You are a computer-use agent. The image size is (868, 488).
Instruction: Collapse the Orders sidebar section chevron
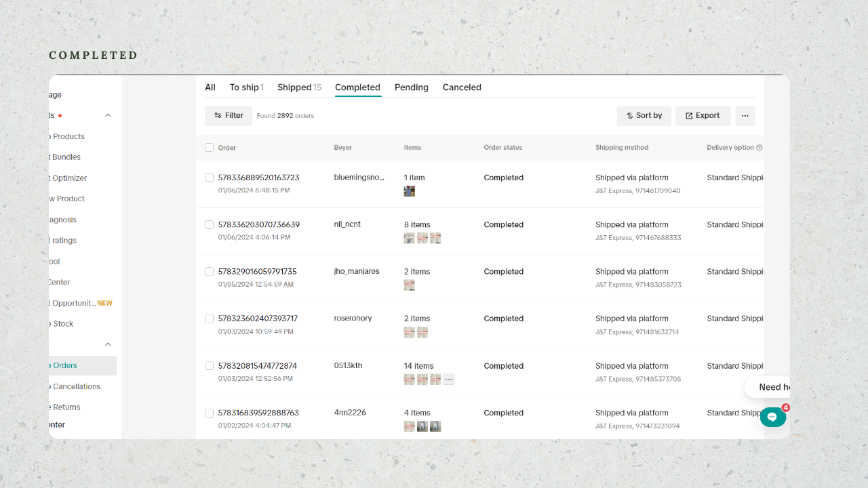(108, 344)
